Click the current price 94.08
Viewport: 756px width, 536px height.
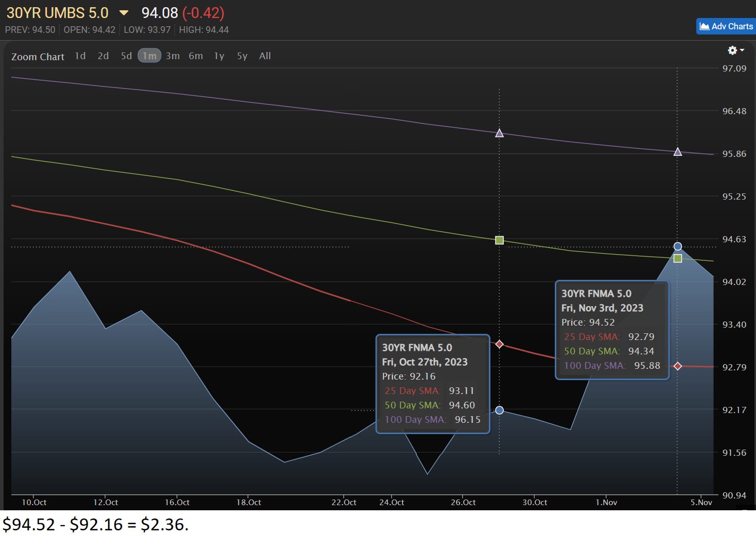coord(160,13)
